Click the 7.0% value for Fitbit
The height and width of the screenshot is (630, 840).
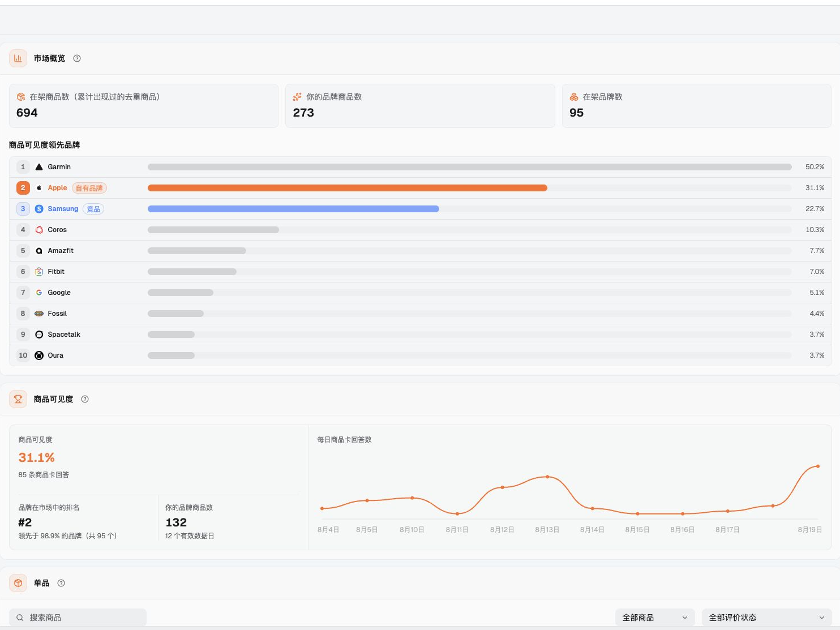click(x=817, y=272)
